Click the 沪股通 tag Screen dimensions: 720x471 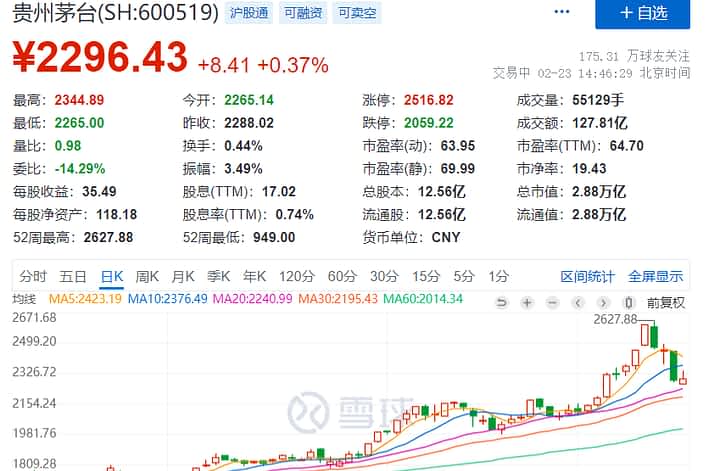249,13
